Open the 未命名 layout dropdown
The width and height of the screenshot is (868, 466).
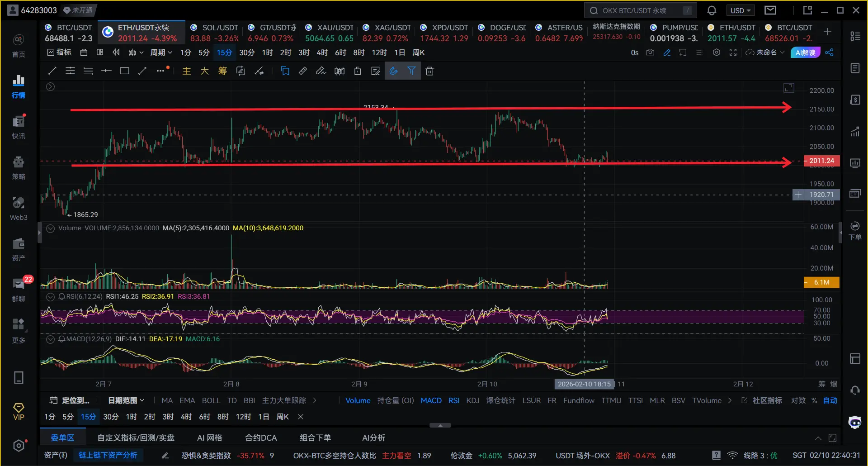tap(765, 52)
